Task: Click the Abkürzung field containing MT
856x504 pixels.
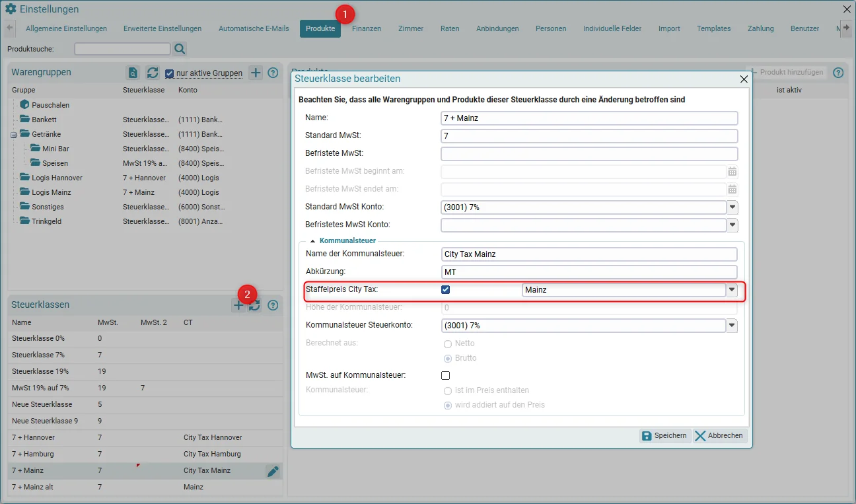Action: pyautogui.click(x=589, y=272)
